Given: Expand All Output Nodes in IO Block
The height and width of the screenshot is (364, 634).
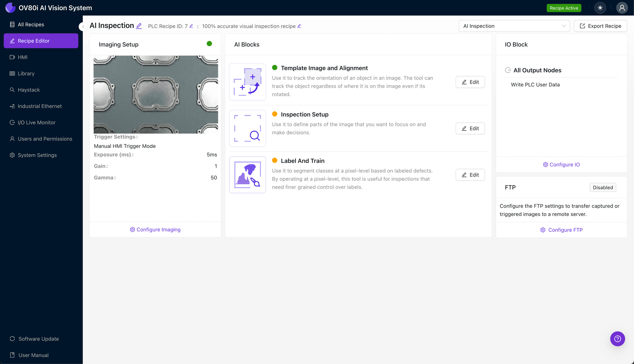Looking at the screenshot, I should point(508,70).
